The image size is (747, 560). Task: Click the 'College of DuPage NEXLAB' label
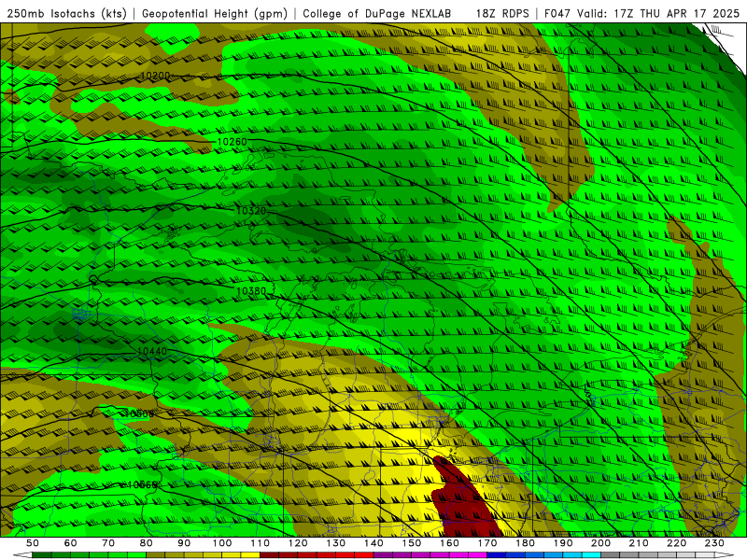click(377, 13)
